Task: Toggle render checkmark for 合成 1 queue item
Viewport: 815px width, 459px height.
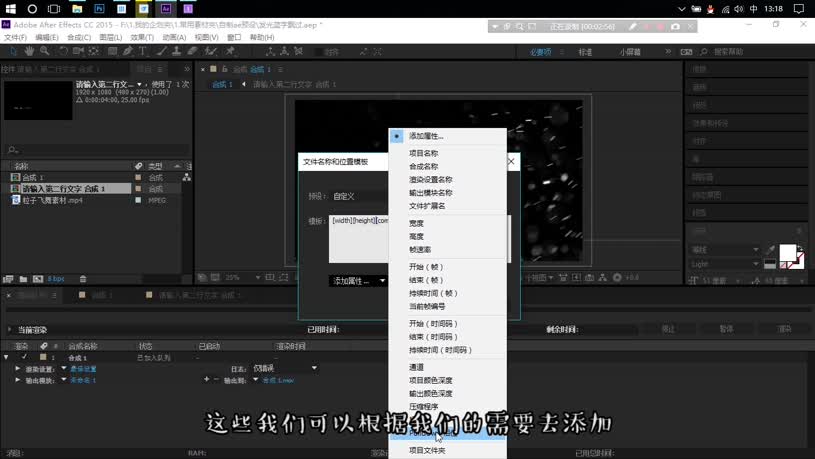Action: (x=24, y=357)
